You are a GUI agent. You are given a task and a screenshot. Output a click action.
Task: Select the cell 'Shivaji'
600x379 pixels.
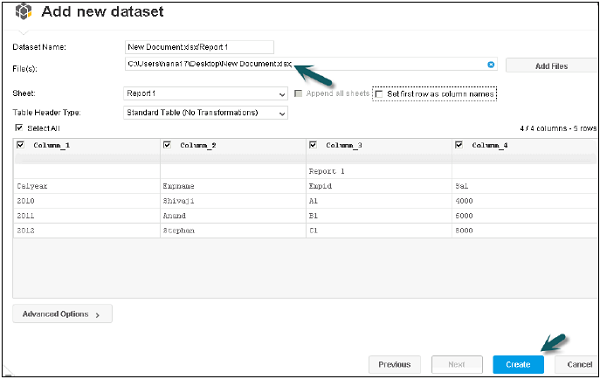click(x=233, y=201)
